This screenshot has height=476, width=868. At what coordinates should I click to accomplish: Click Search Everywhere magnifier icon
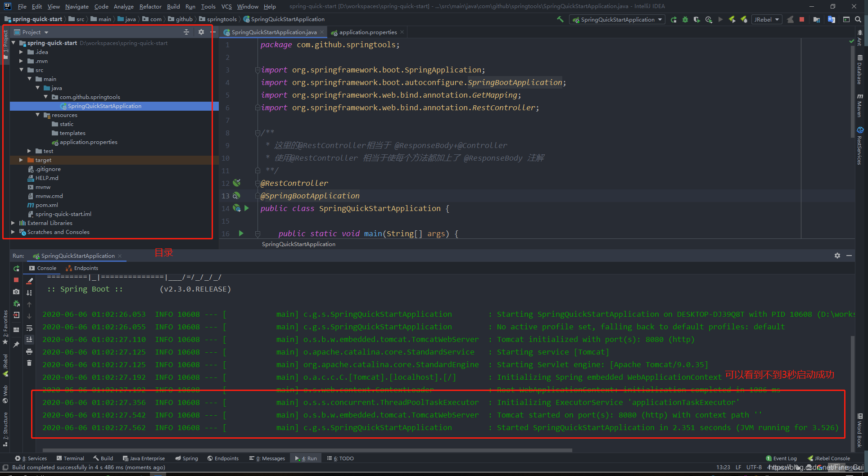(x=858, y=19)
